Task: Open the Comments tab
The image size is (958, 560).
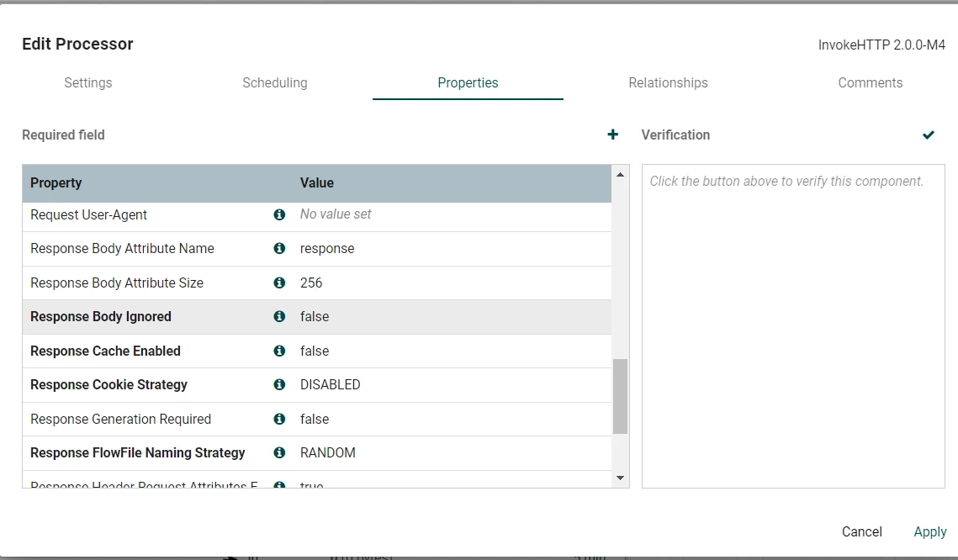Action: (870, 83)
